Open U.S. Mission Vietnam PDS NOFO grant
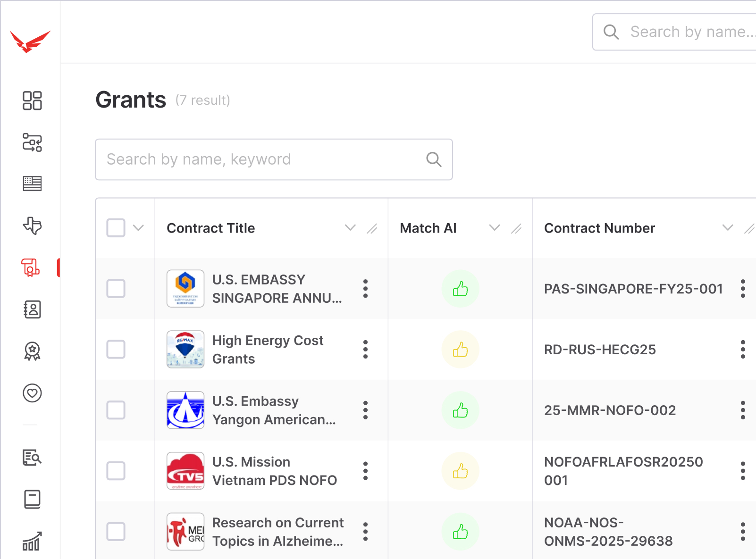This screenshot has height=559, width=756. coord(274,471)
